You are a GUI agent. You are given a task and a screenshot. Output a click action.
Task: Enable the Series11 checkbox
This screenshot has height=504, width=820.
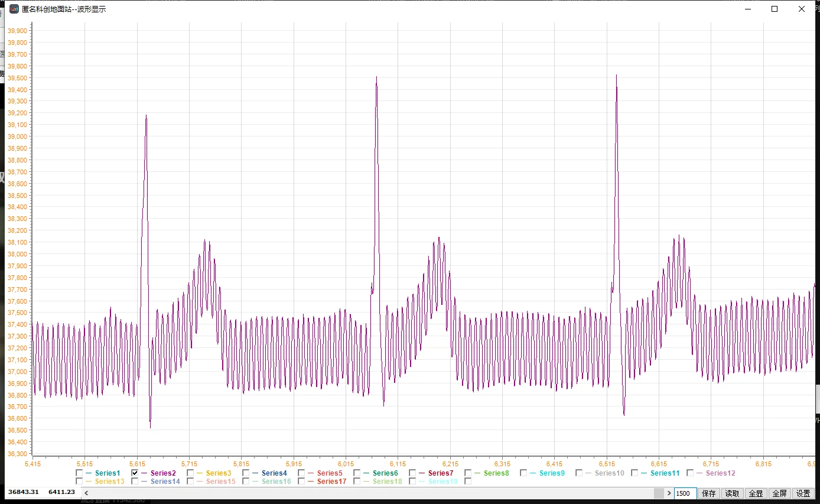634,473
